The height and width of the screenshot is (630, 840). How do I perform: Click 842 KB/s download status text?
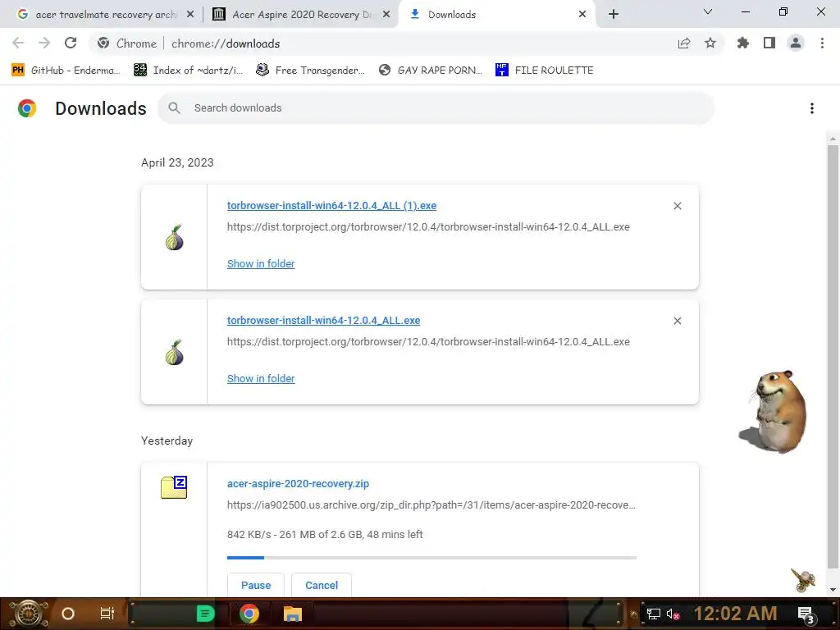tap(325, 534)
